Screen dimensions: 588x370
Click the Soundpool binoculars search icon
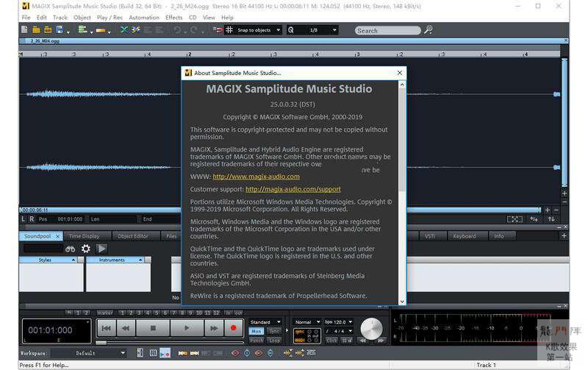tap(70, 249)
